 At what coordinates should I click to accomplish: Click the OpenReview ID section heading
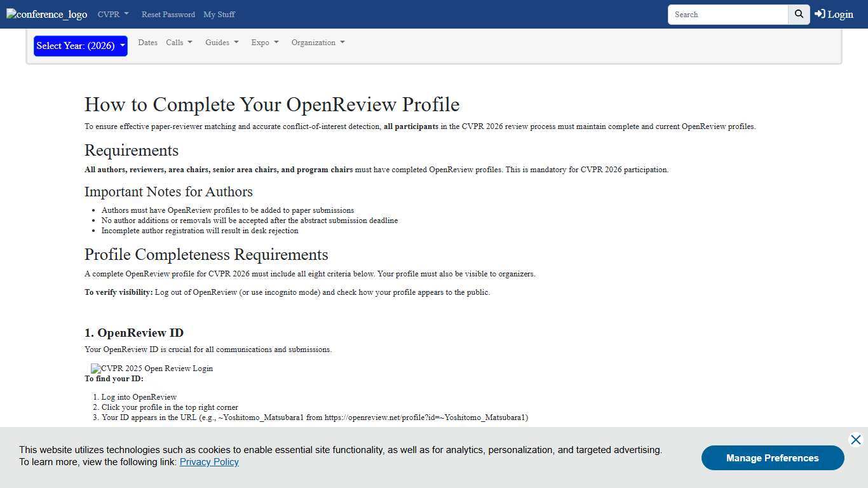(133, 332)
